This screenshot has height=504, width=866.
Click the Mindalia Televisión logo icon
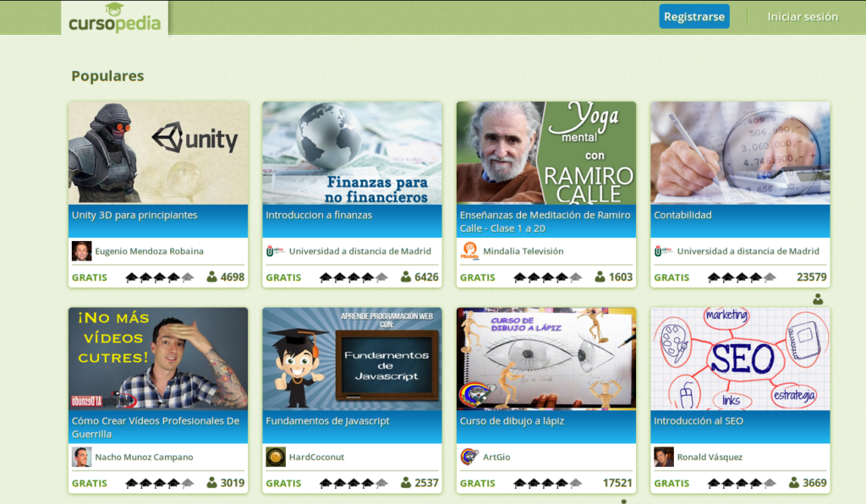[x=469, y=251]
